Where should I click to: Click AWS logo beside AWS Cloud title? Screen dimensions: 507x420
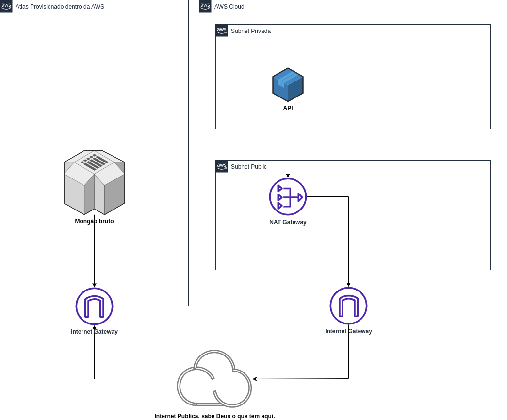point(205,6)
